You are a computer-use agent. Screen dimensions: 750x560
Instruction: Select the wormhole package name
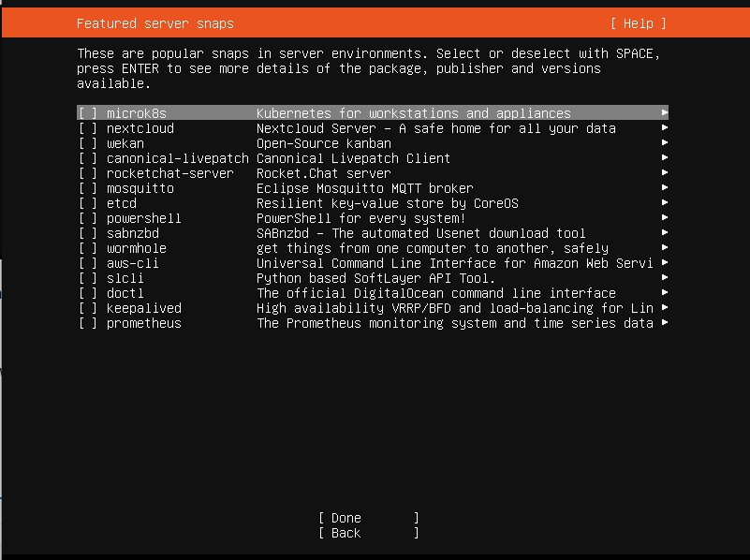137,248
